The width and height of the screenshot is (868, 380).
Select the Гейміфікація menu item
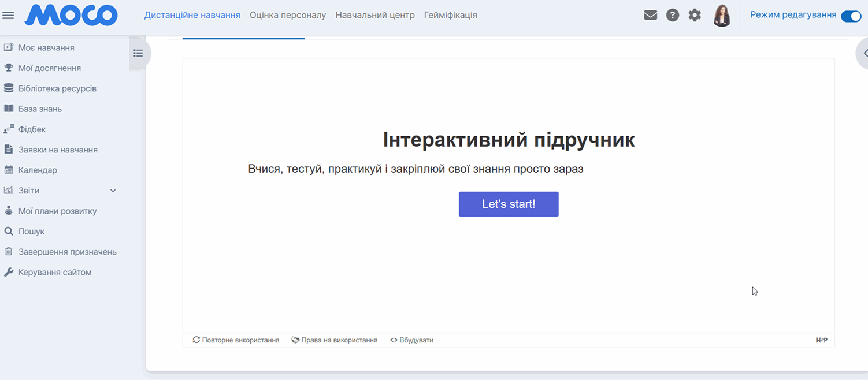450,15
